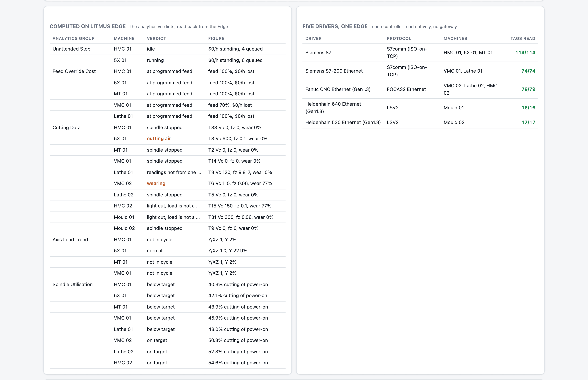Select the Fanuc CNC Ethernet (Gen1.3) driver

pos(338,89)
